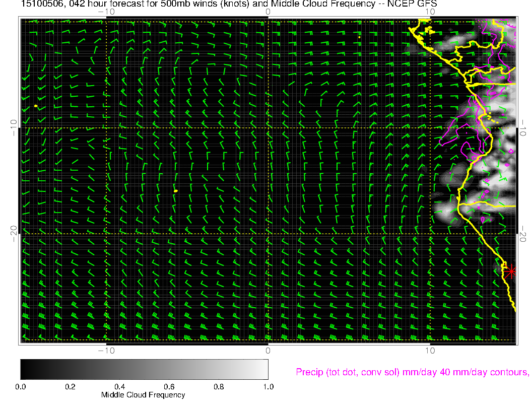Click the left-axis -20 latitude label
The height and width of the screenshot is (411, 532).
click(x=14, y=234)
